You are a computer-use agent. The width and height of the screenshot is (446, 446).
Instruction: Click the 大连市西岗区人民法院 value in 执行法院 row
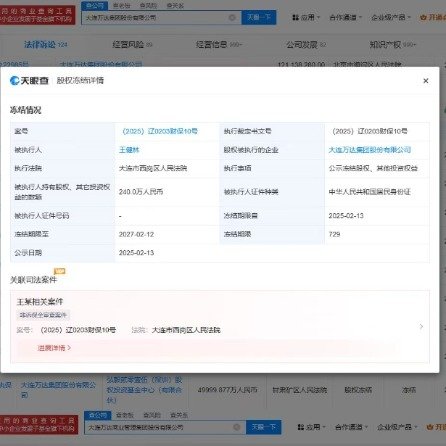coord(153,168)
